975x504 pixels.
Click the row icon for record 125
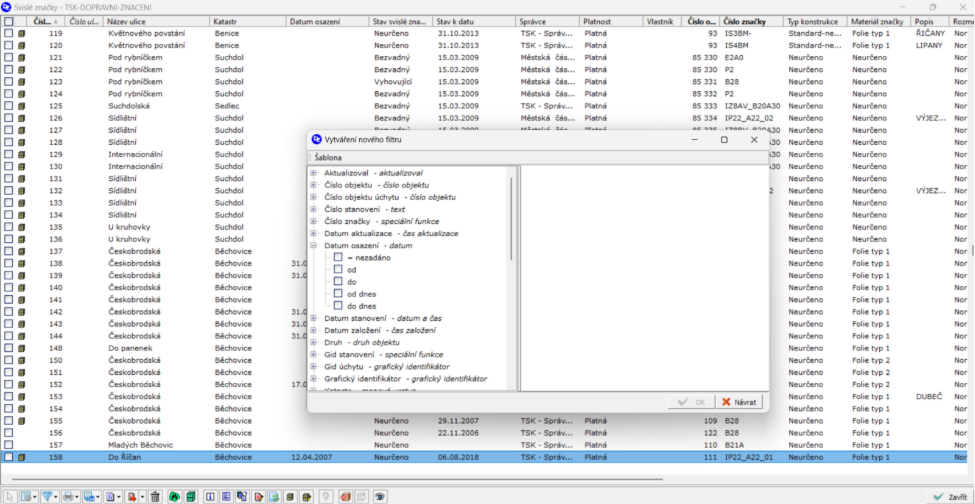click(x=22, y=106)
